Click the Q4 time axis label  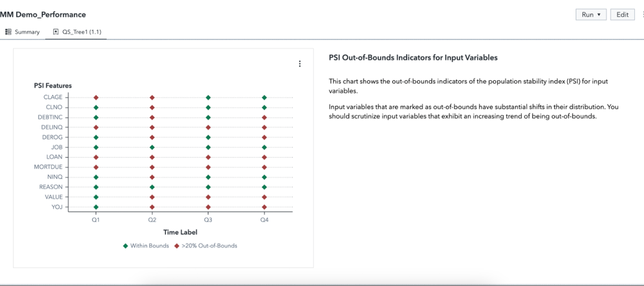(x=264, y=220)
